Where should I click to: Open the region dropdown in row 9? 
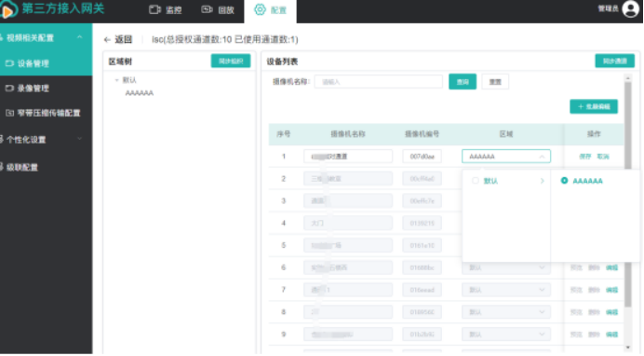point(506,335)
